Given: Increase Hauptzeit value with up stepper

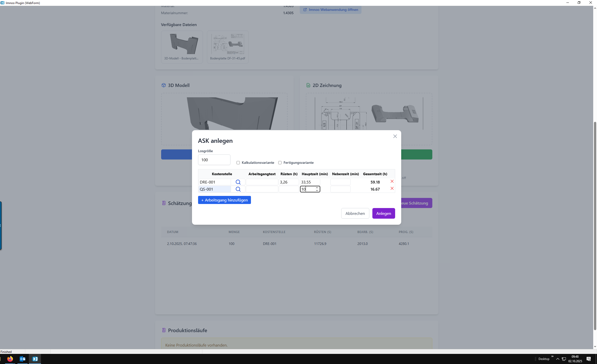Looking at the screenshot, I should tap(317, 188).
